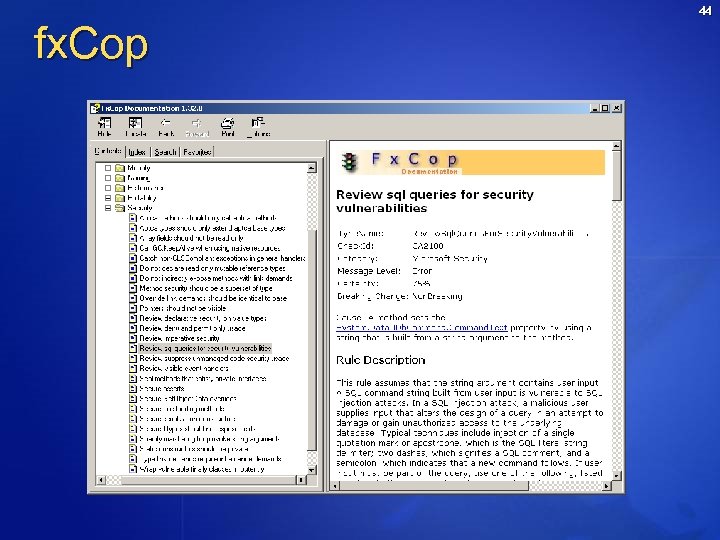Maximize the FxCop Documentation window

click(x=605, y=108)
